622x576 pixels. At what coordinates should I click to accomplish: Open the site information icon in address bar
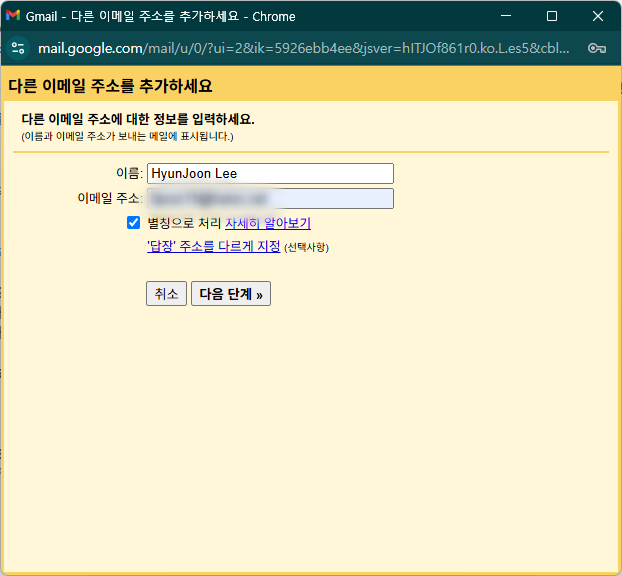(x=18, y=48)
